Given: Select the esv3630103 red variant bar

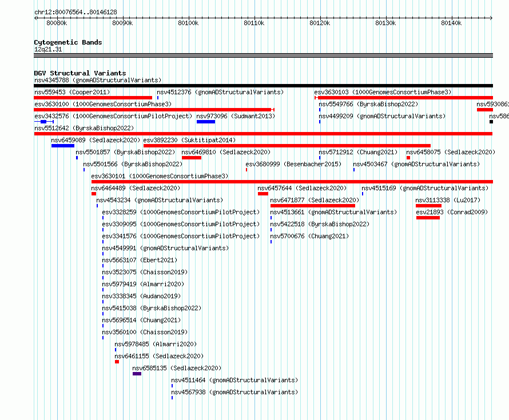Looking at the screenshot, I should tap(404, 98).
